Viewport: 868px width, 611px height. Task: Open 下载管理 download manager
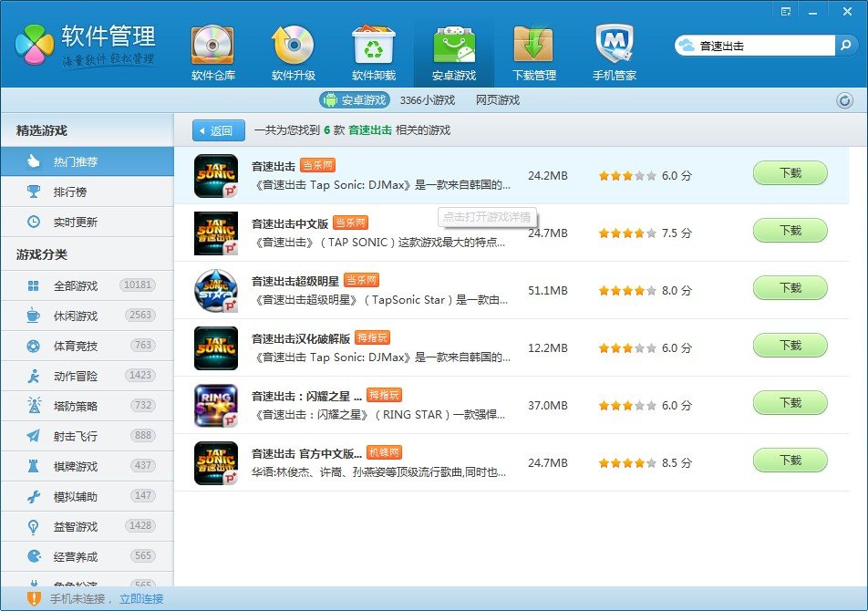tap(533, 50)
